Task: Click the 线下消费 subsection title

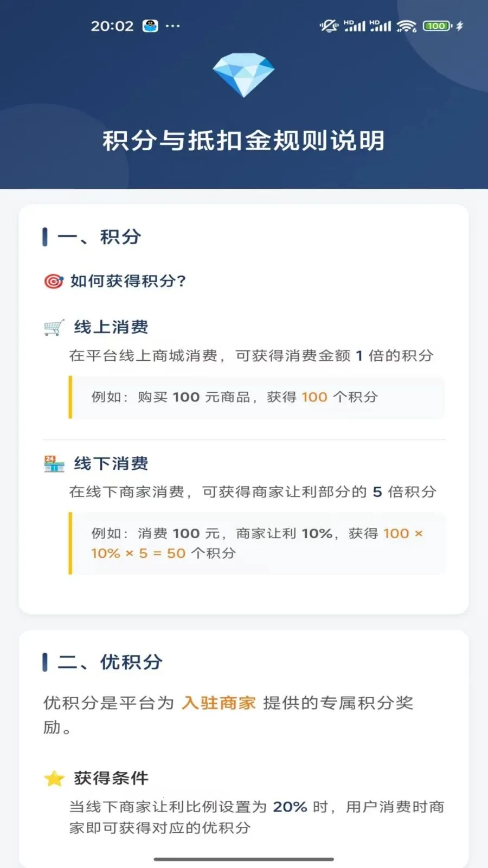Action: coord(111,464)
